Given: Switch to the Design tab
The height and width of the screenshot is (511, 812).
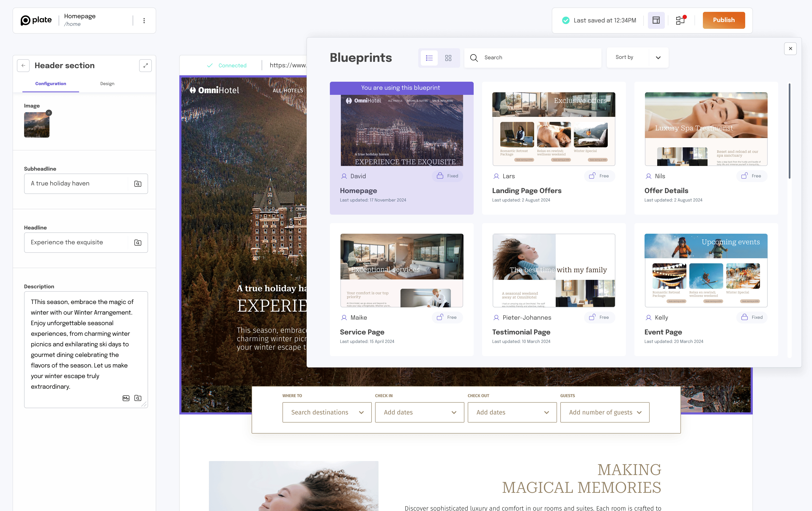Looking at the screenshot, I should pyautogui.click(x=107, y=84).
